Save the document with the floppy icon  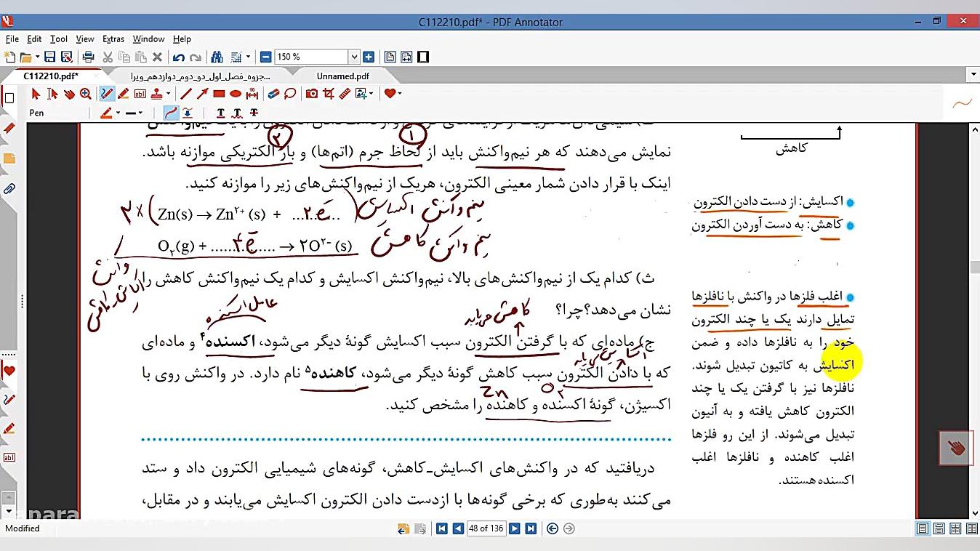tap(49, 57)
